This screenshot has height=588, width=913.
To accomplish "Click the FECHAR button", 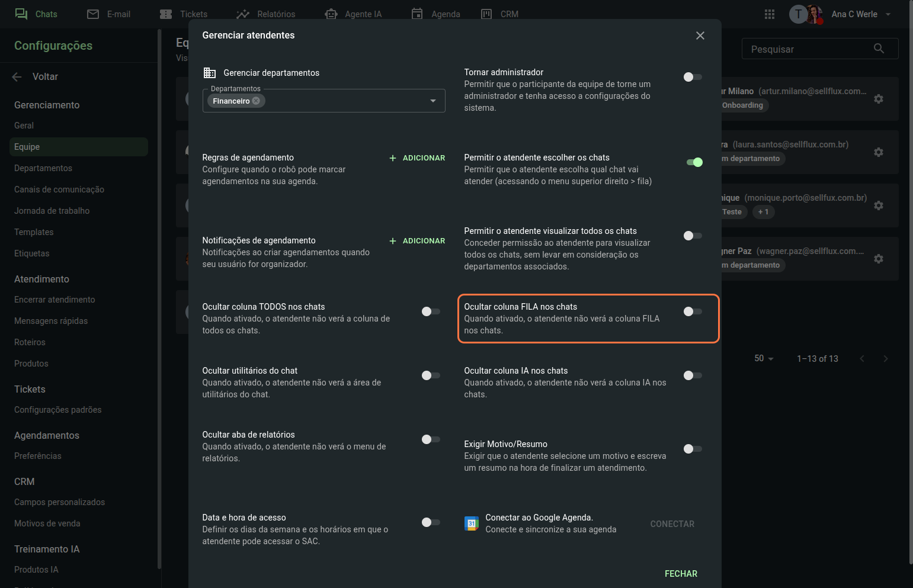I will click(x=681, y=574).
